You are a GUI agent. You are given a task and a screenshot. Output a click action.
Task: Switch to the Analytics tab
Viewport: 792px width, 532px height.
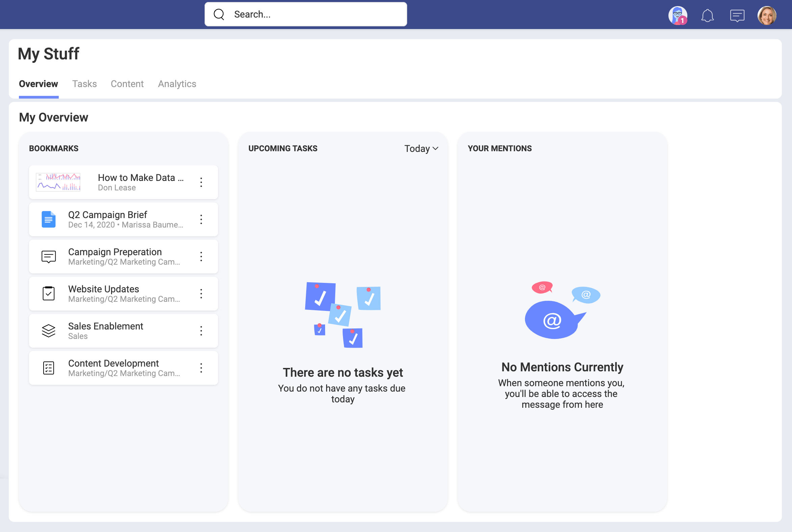click(177, 84)
